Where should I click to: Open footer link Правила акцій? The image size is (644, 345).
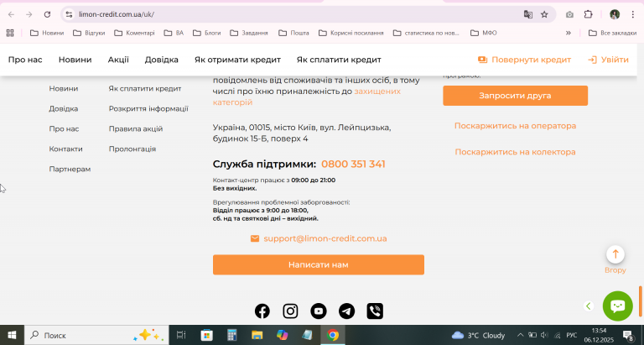pos(136,128)
